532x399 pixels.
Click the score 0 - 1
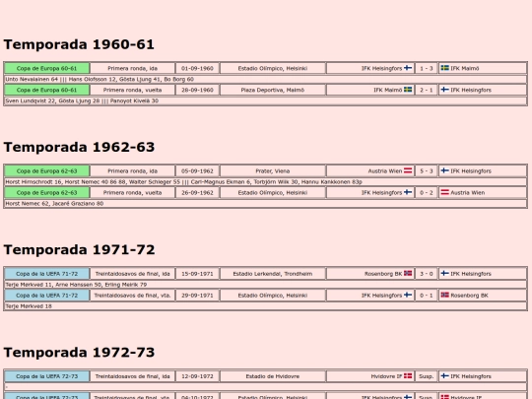(x=427, y=296)
